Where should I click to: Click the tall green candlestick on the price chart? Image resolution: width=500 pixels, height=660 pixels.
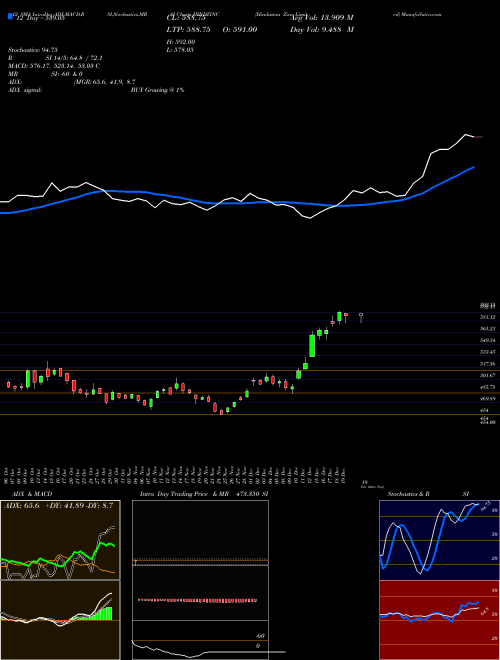click(x=312, y=346)
